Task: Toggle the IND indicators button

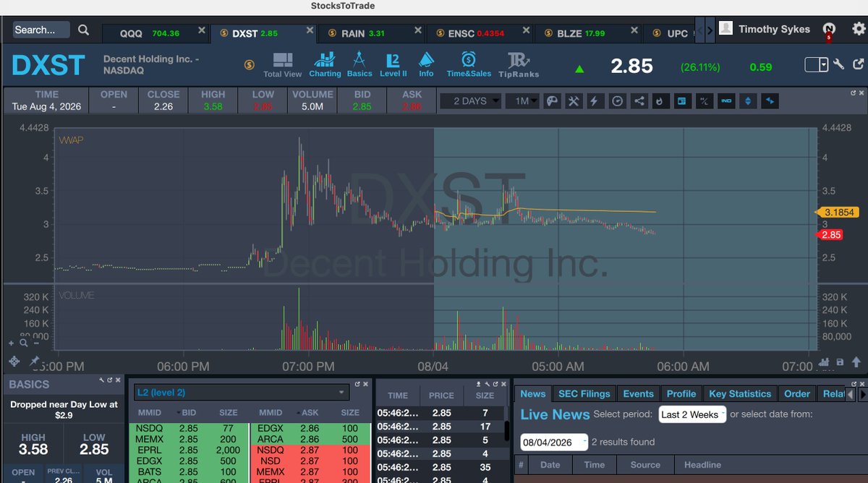Action: pyautogui.click(x=726, y=101)
